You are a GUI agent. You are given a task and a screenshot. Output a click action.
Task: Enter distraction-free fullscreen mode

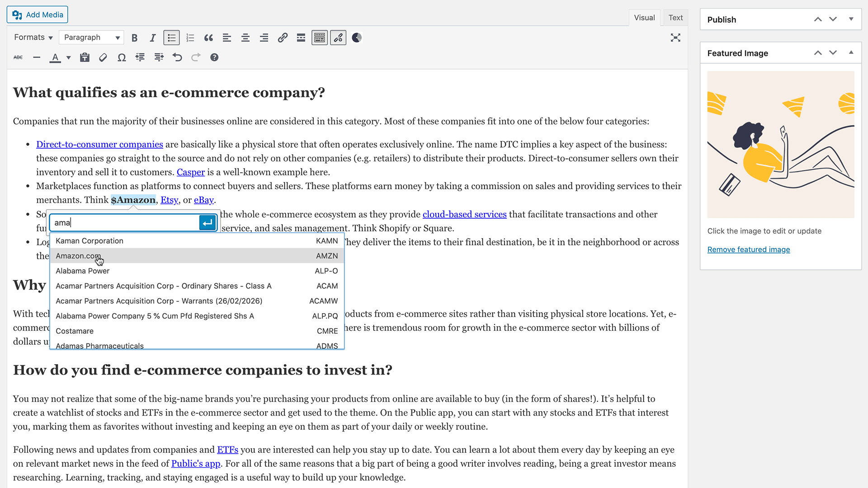[675, 38]
